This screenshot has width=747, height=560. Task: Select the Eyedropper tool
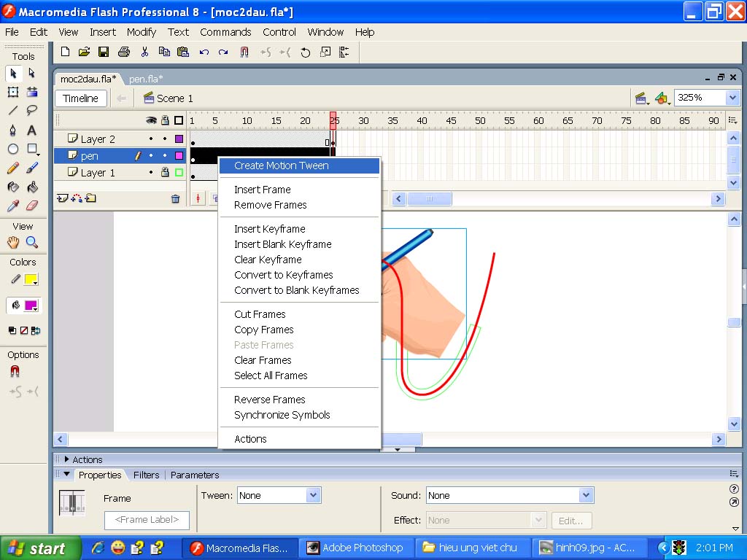click(13, 206)
